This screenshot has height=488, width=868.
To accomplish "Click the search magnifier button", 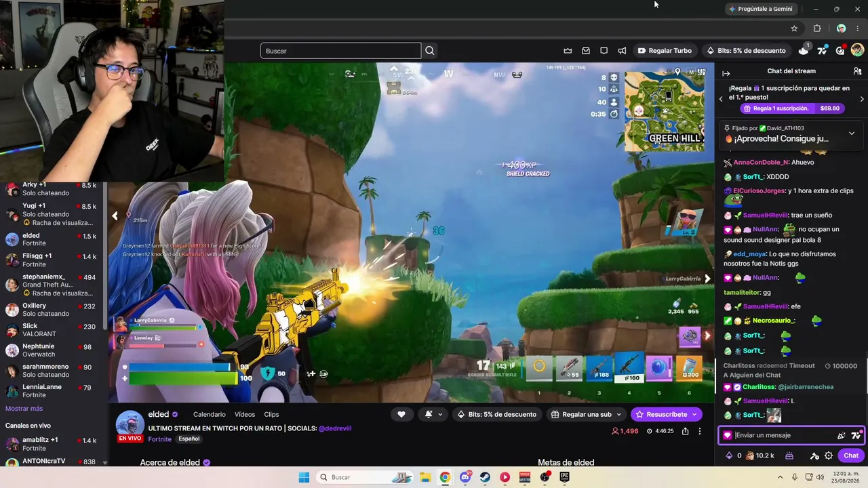I will [x=430, y=51].
